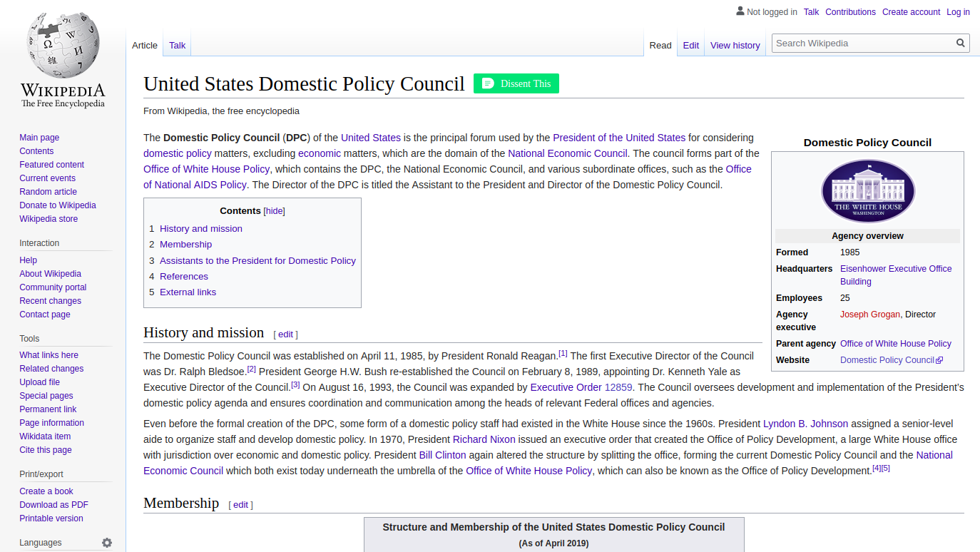
Task: Open Wikidata item
Action: pos(45,436)
